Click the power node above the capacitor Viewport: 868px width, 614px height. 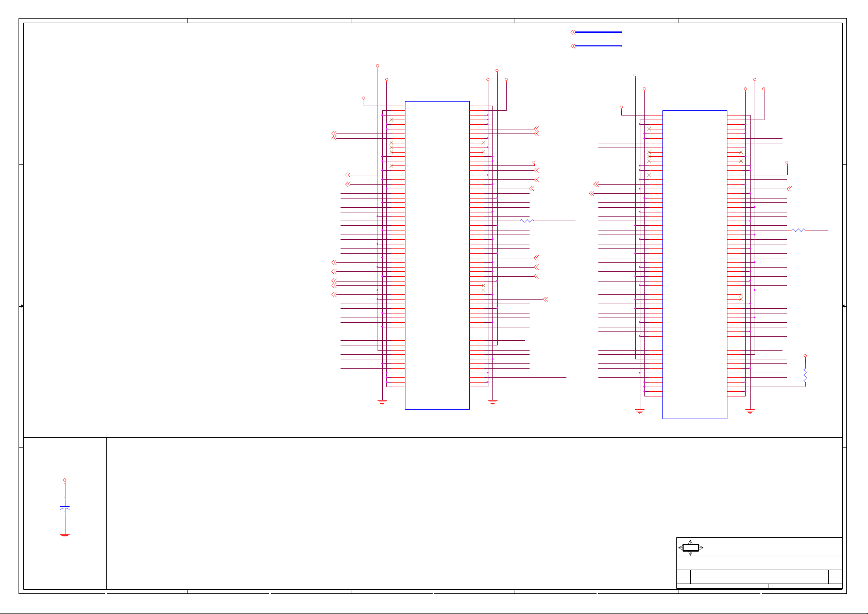pyautogui.click(x=64, y=480)
